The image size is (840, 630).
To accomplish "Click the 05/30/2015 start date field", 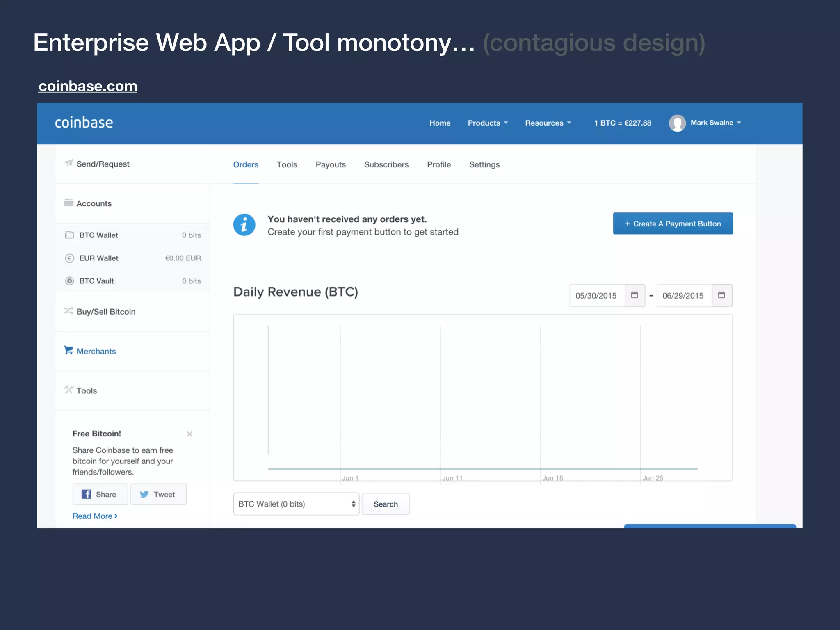I will click(597, 295).
